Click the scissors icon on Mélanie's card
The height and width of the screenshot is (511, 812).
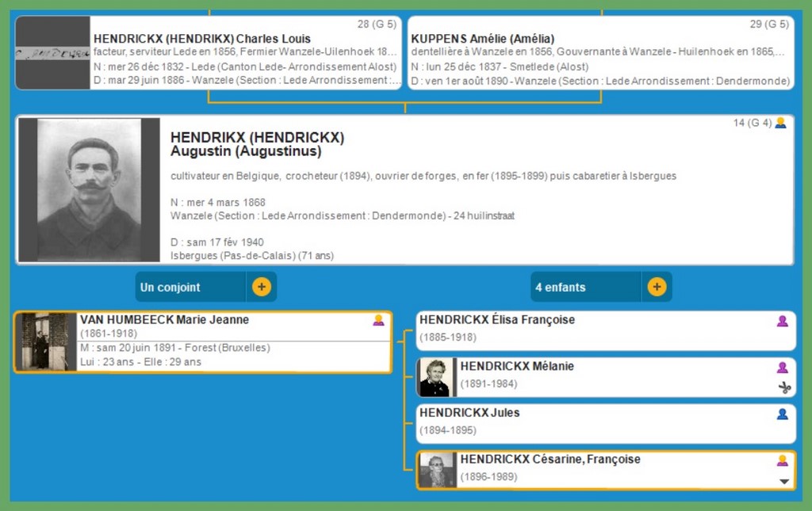tap(784, 387)
